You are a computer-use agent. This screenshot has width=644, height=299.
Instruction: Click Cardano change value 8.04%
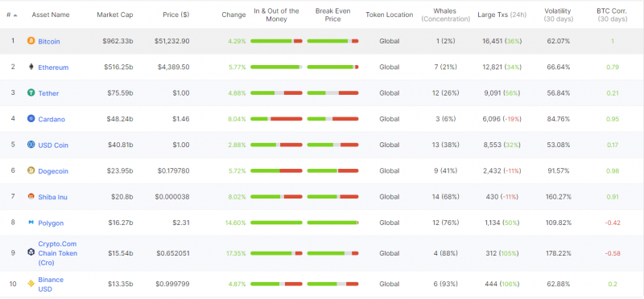coord(237,119)
